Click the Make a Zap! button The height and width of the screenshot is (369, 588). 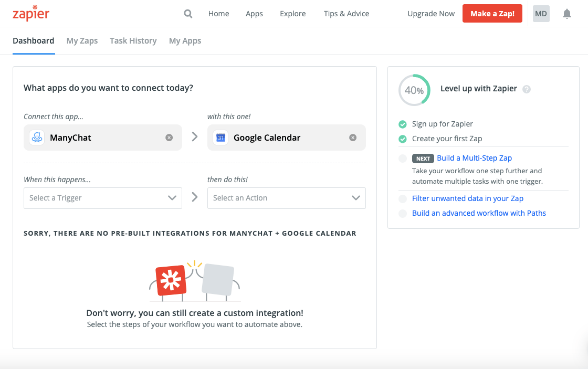point(492,14)
